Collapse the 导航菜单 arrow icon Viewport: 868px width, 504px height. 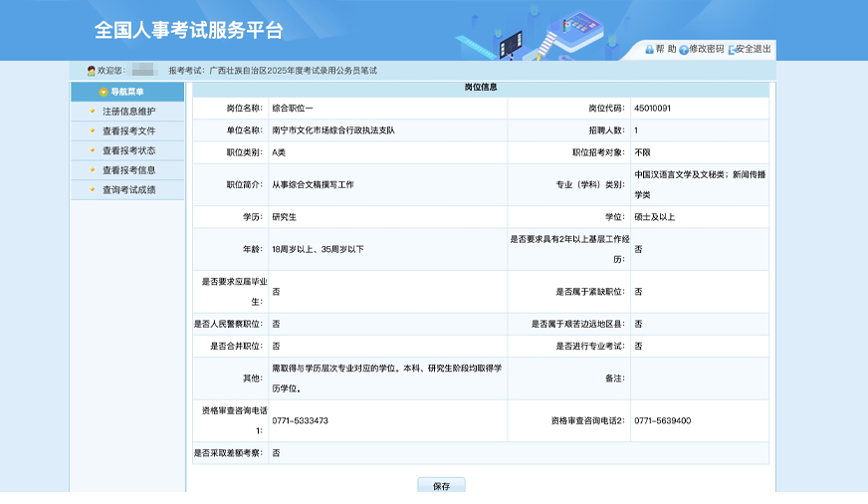103,92
